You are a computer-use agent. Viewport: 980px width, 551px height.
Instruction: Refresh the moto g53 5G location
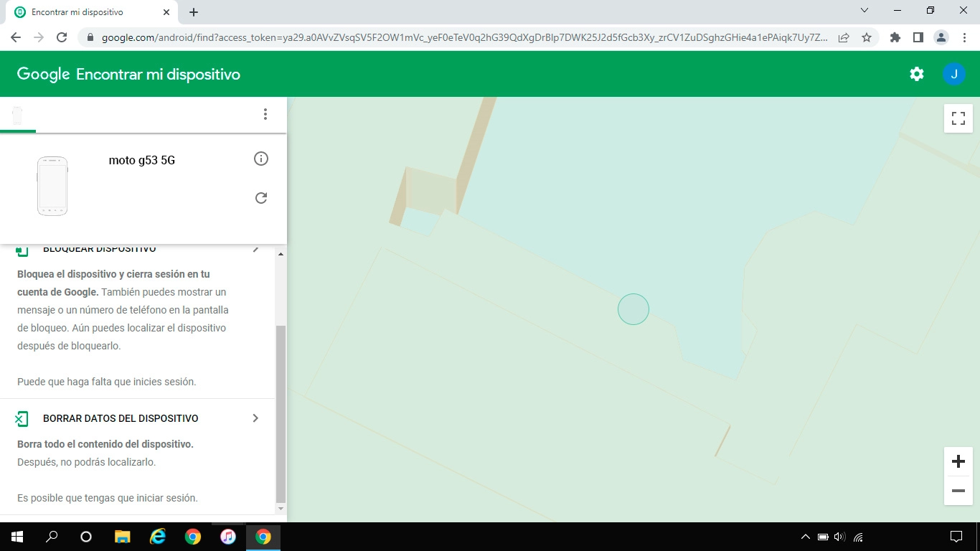point(260,197)
